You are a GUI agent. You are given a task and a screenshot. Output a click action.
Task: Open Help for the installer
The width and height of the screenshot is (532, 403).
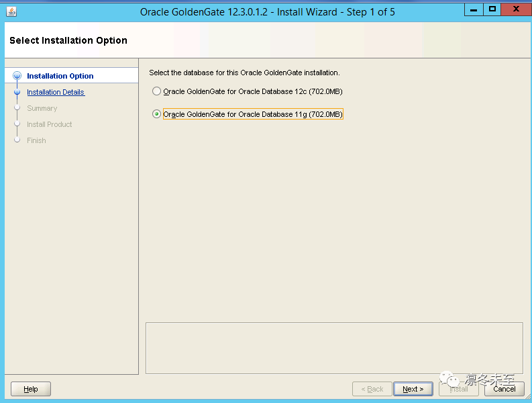pyautogui.click(x=31, y=389)
